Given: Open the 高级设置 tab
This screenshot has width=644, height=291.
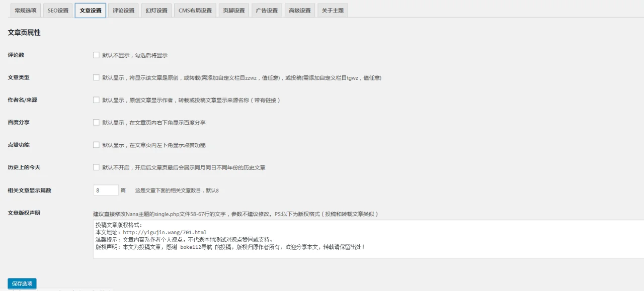Looking at the screenshot, I should click(299, 10).
